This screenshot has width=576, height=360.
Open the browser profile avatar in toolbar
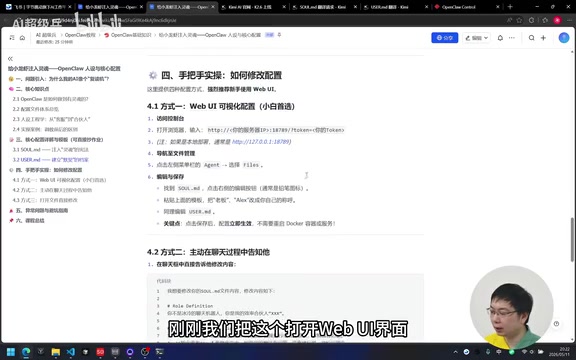coord(558,20)
